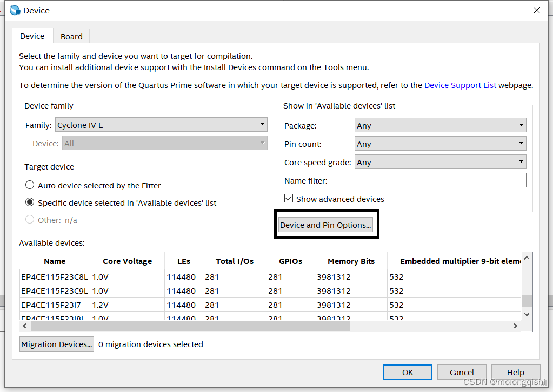Viewport: 553px width, 392px height.
Task: Select the Other: n/a radio option
Action: tap(30, 219)
